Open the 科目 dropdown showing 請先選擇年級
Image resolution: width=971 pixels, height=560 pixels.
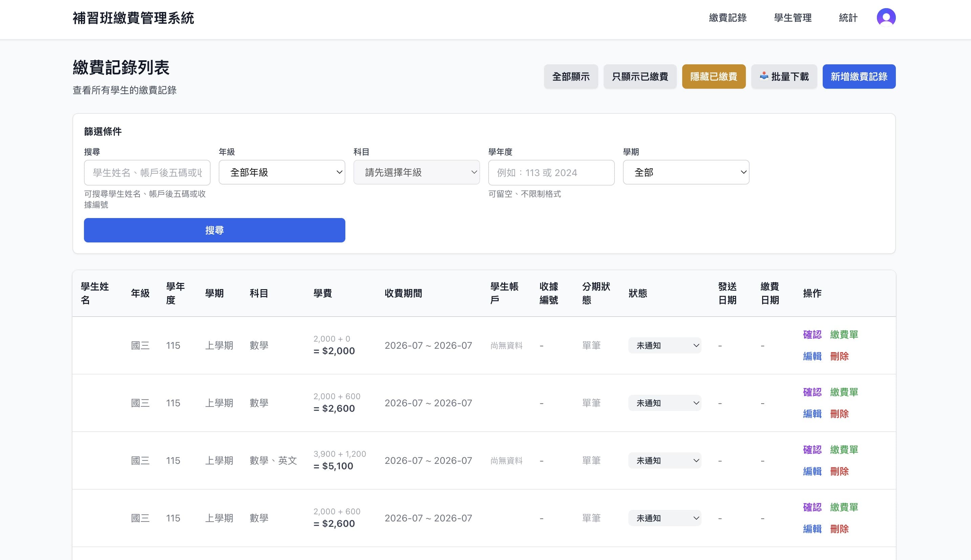click(x=416, y=172)
